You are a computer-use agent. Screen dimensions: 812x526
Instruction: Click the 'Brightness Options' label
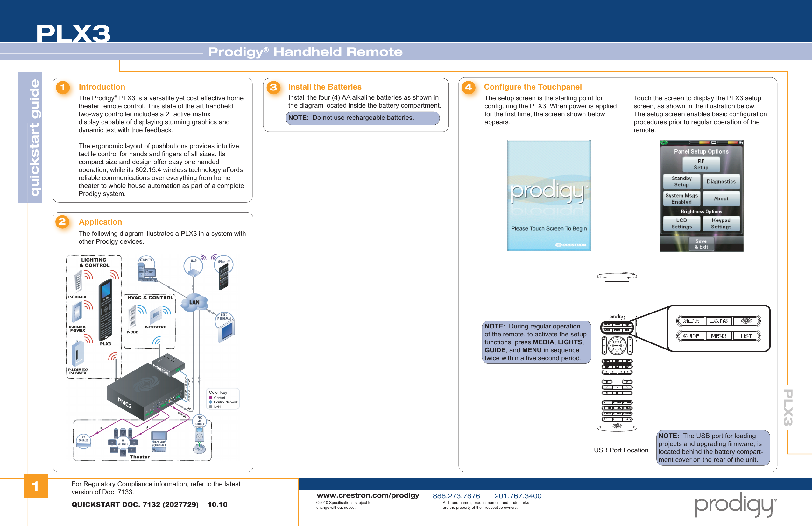click(701, 212)
